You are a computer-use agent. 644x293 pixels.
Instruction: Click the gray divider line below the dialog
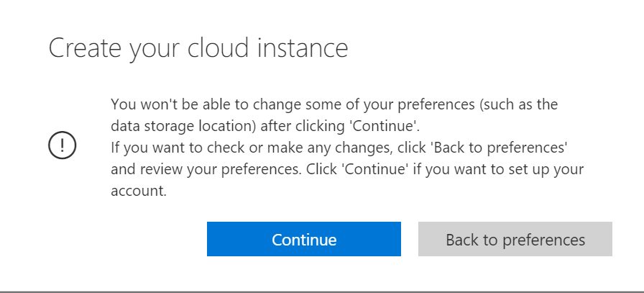click(x=322, y=292)
